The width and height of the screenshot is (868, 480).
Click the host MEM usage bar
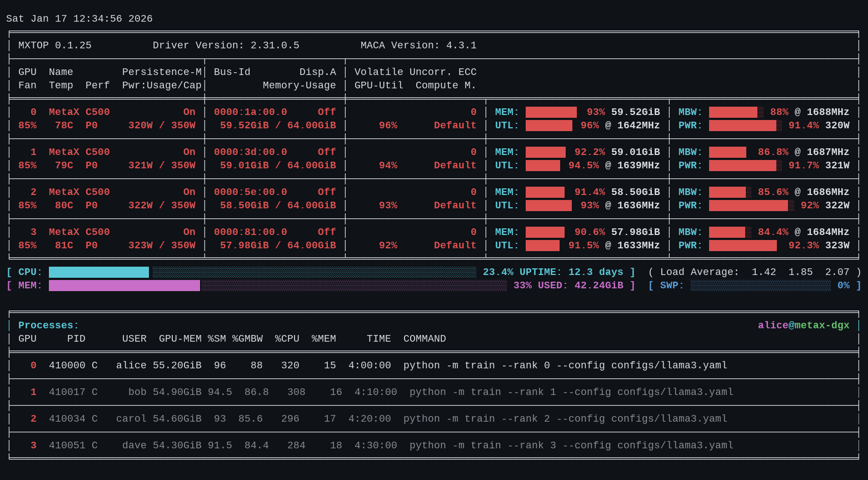point(278,286)
